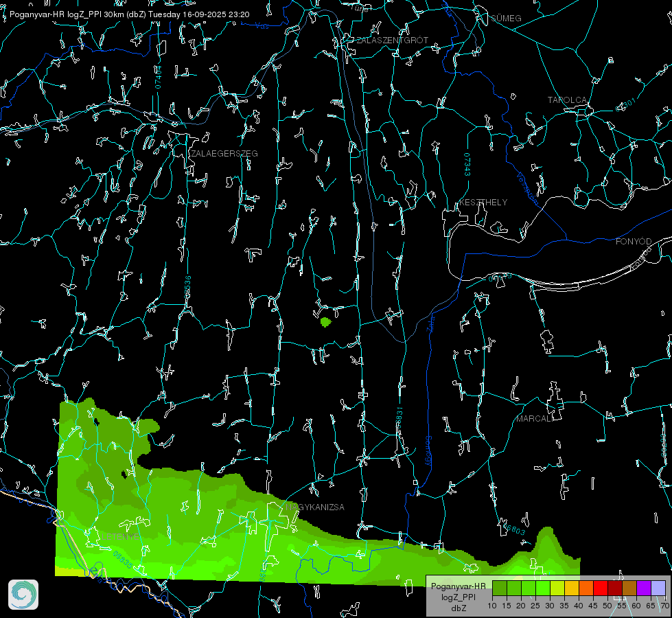
Task: Click the 70 value on legend scale
Action: (664, 606)
